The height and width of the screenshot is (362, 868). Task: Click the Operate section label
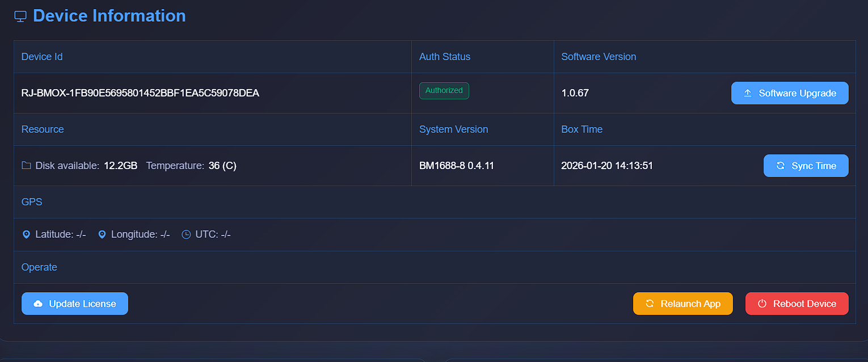[39, 267]
